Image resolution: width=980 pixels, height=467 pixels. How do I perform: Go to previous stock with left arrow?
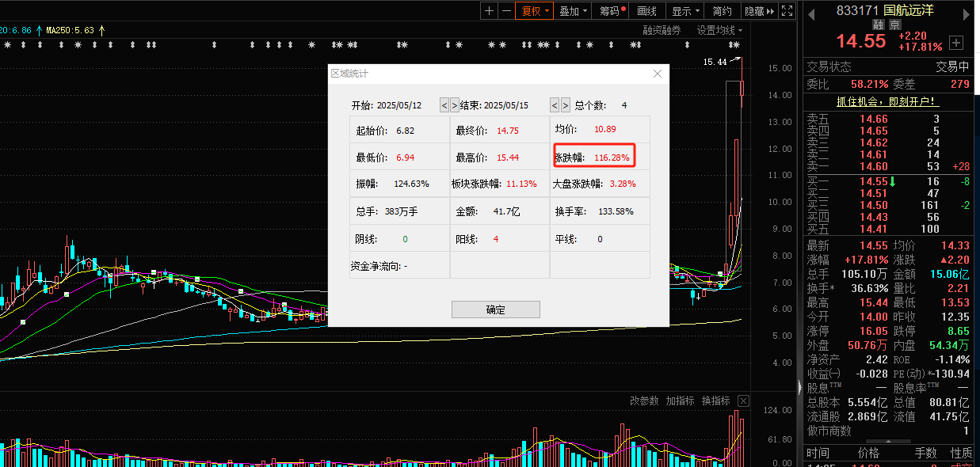tap(810, 13)
